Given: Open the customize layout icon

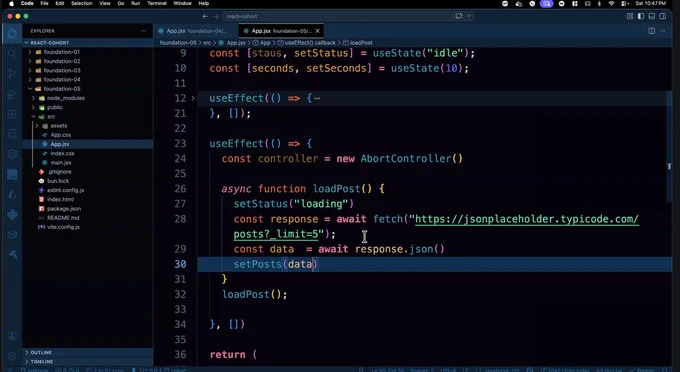Looking at the screenshot, I should pos(630,16).
